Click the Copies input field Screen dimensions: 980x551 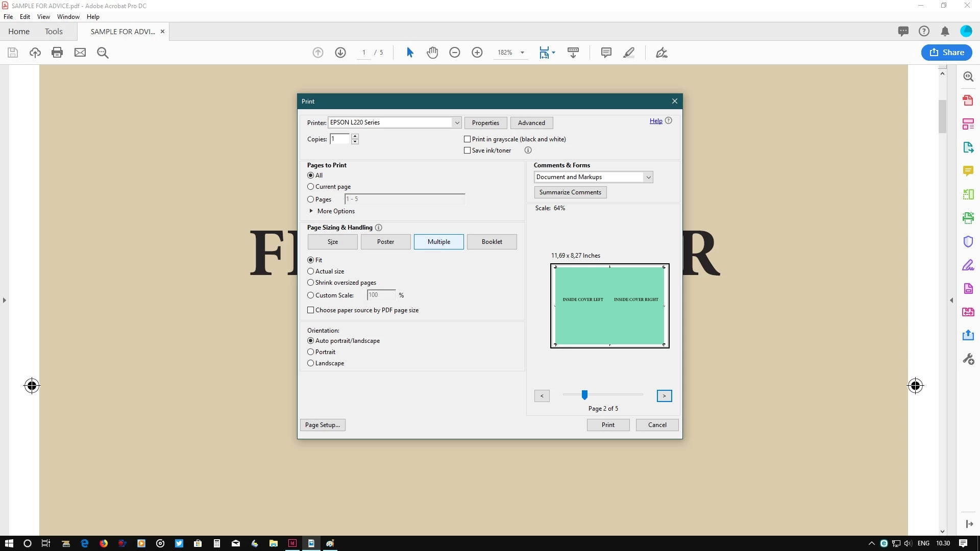coord(339,139)
